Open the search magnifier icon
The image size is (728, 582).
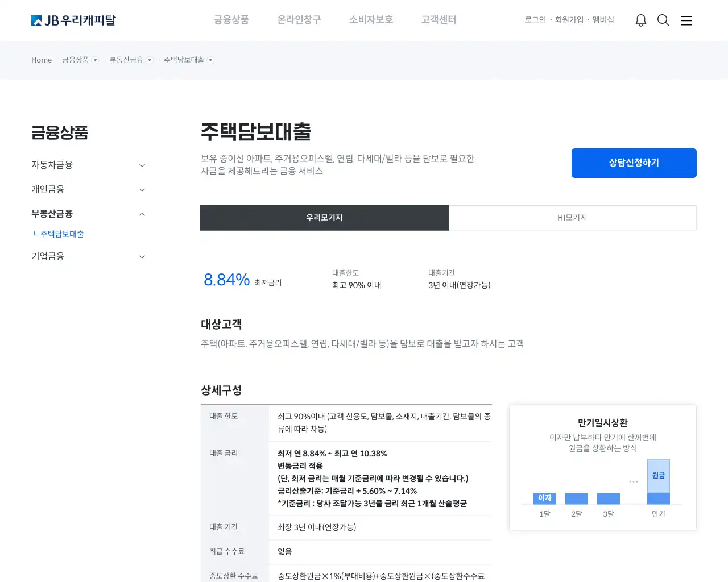[663, 20]
